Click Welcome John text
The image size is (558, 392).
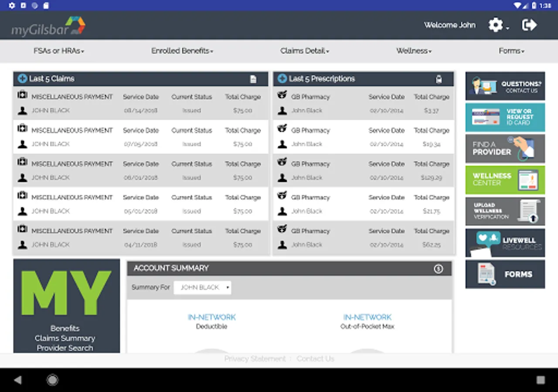click(x=449, y=25)
